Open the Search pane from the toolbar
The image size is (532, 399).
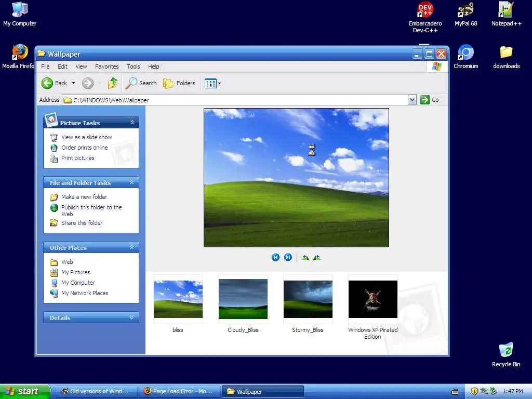point(141,83)
